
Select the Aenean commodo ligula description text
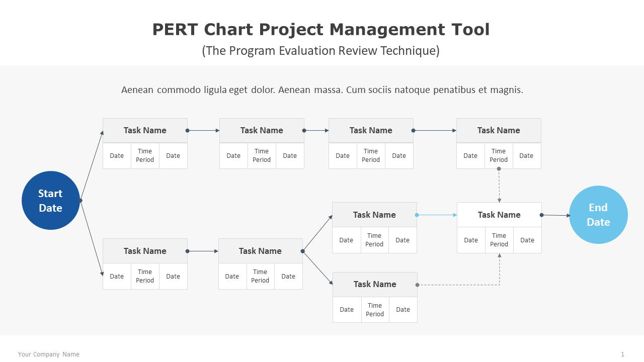tap(322, 90)
